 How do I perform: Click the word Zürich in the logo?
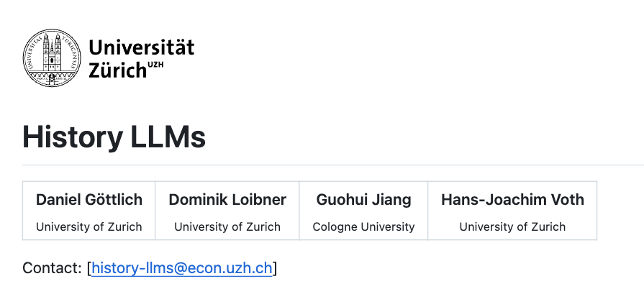[x=117, y=70]
